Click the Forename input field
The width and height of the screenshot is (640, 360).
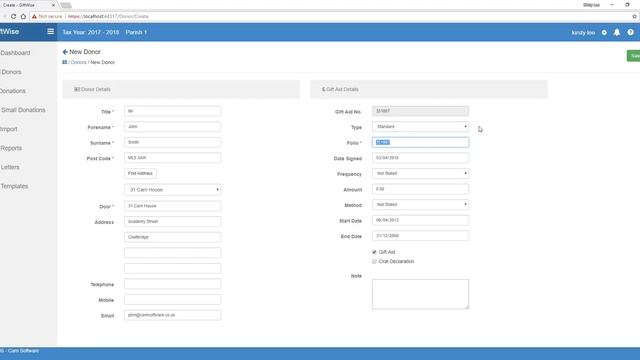[173, 127]
